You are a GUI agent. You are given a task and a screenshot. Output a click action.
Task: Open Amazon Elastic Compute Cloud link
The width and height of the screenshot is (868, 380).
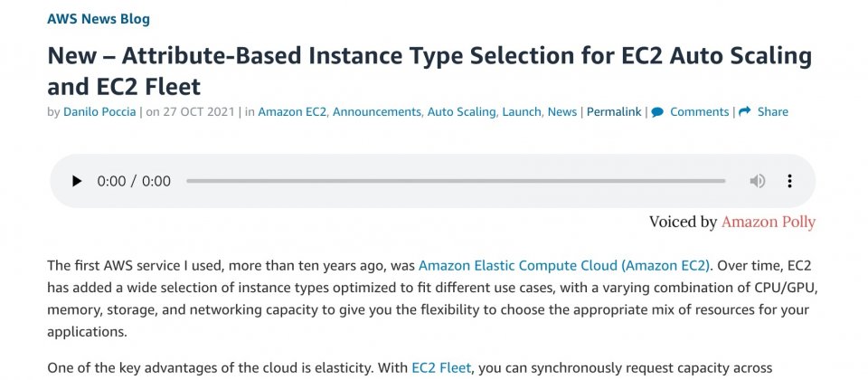pos(563,265)
